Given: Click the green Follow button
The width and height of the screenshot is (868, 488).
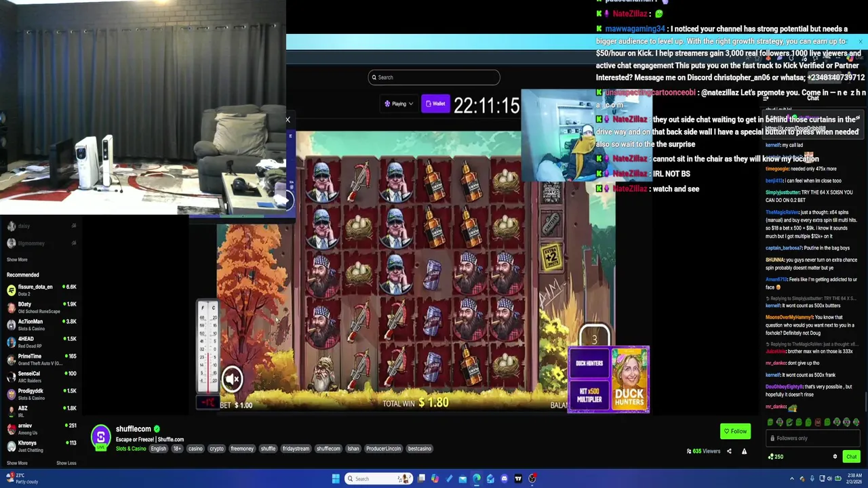Looking at the screenshot, I should [x=736, y=431].
